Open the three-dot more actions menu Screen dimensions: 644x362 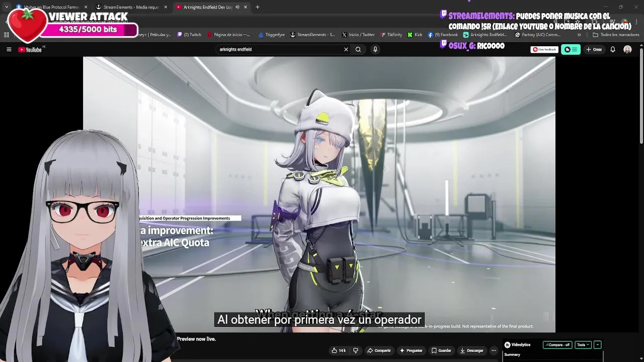point(494,350)
